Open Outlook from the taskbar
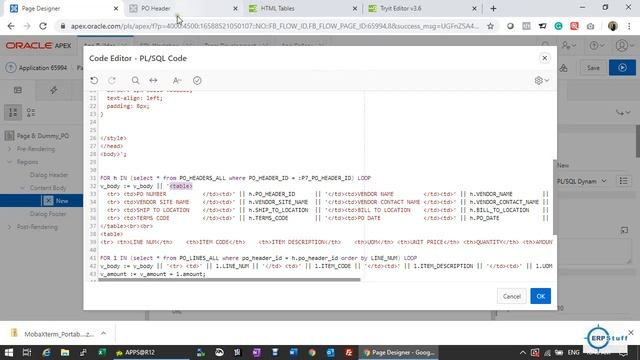640x360 pixels. coord(330,352)
